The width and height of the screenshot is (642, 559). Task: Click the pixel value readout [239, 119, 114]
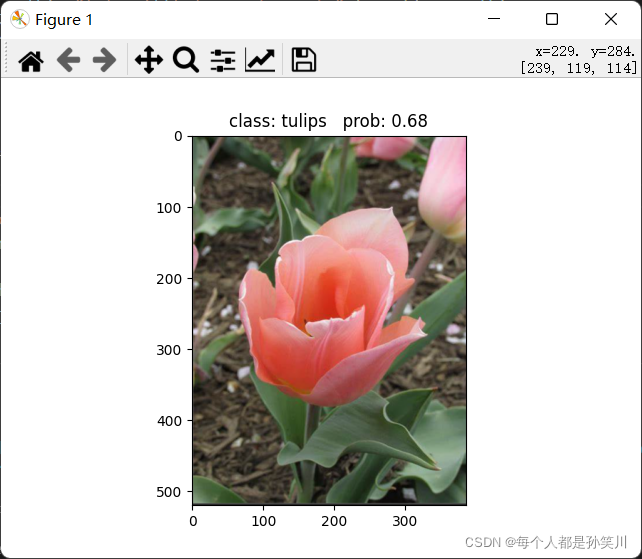point(579,68)
